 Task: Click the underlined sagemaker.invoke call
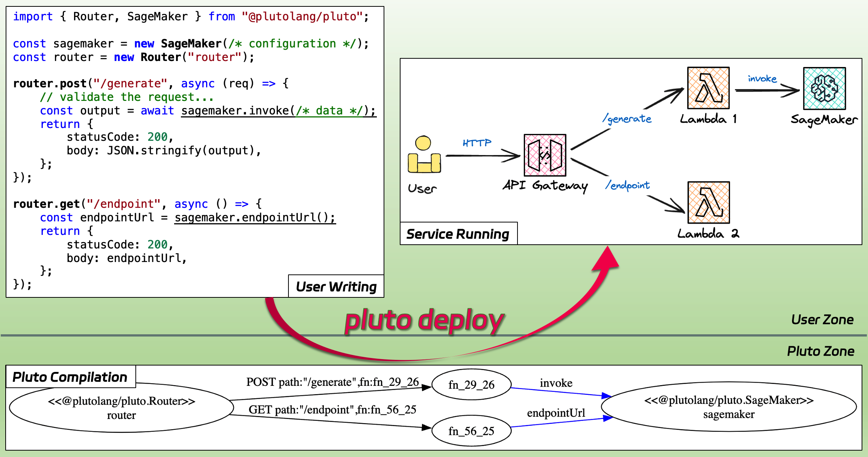click(278, 111)
